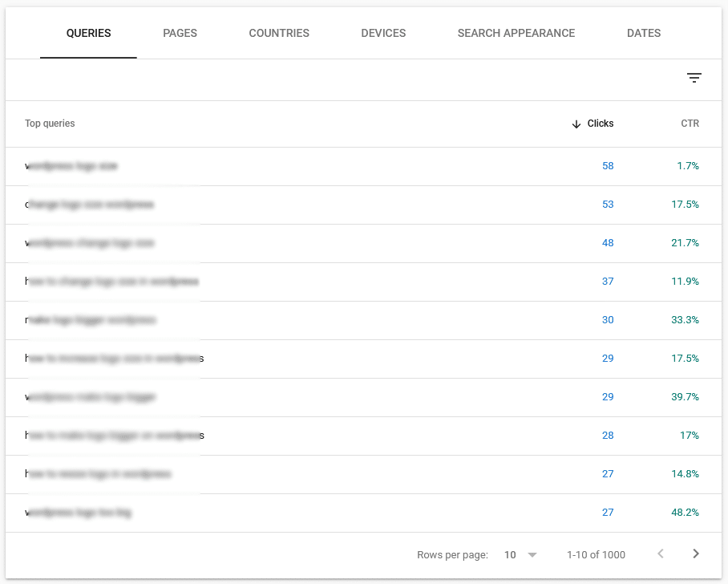Open the Rows per page dropdown
This screenshot has height=584, width=728.
520,554
